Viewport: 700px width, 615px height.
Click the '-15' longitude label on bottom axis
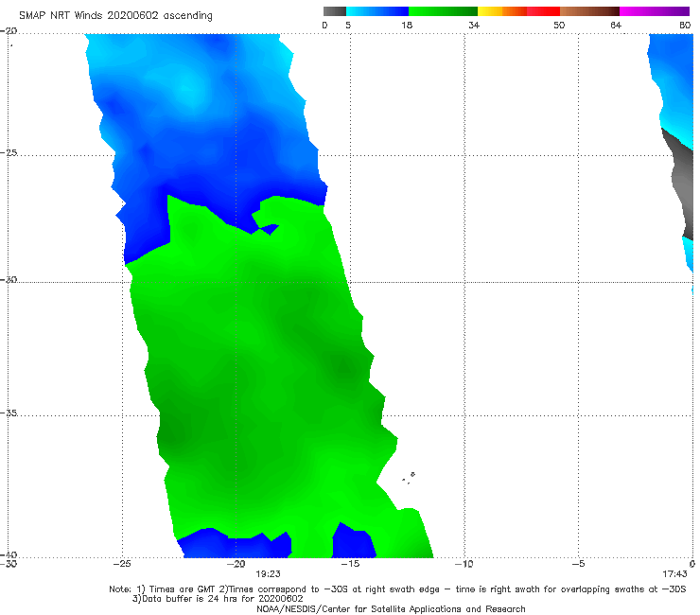click(350, 564)
